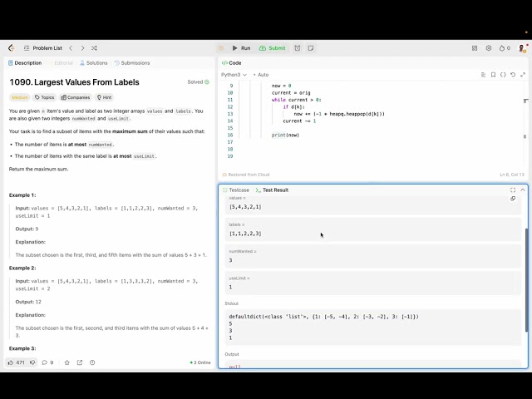Image resolution: width=532 pixels, height=399 pixels.
Task: Toggle the Auto setting in the editor
Action: pos(261,75)
